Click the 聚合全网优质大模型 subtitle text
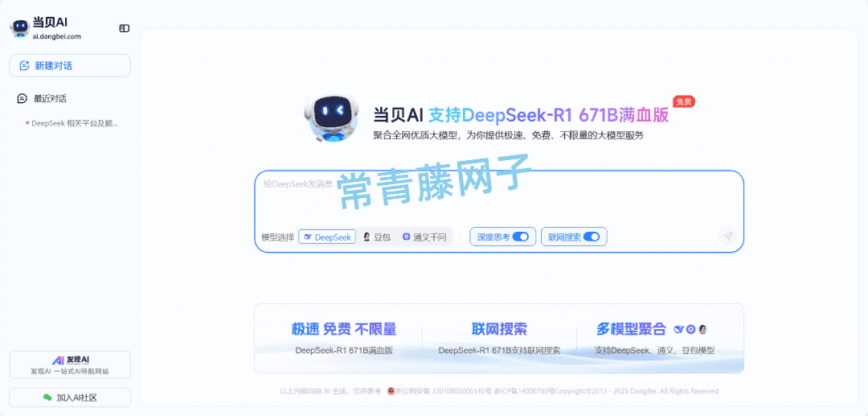Screen dimensions: 868x416 point(508,135)
